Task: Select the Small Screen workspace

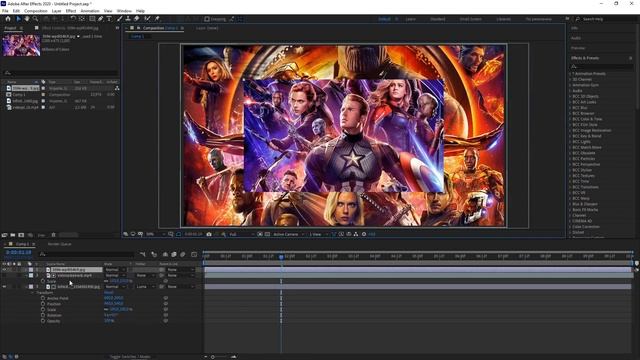Action: (471, 19)
